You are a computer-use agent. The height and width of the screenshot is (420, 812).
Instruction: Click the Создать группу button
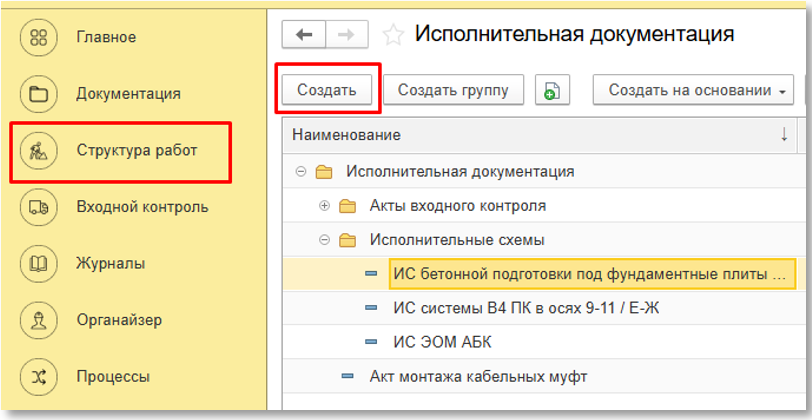[x=453, y=91]
